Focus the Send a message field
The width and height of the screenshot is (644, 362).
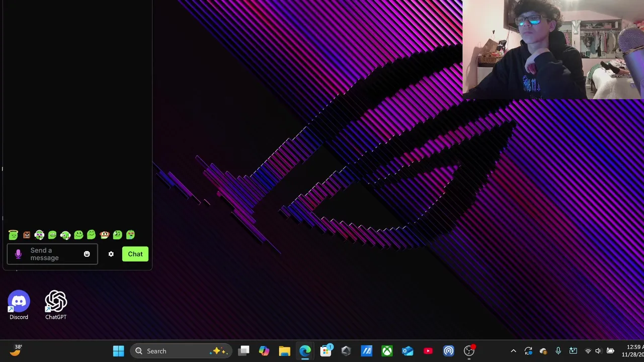point(52,254)
